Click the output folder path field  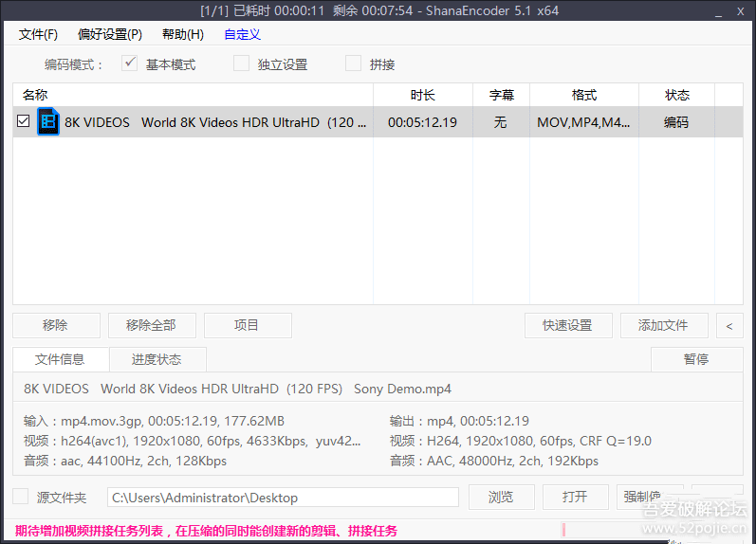tap(282, 498)
